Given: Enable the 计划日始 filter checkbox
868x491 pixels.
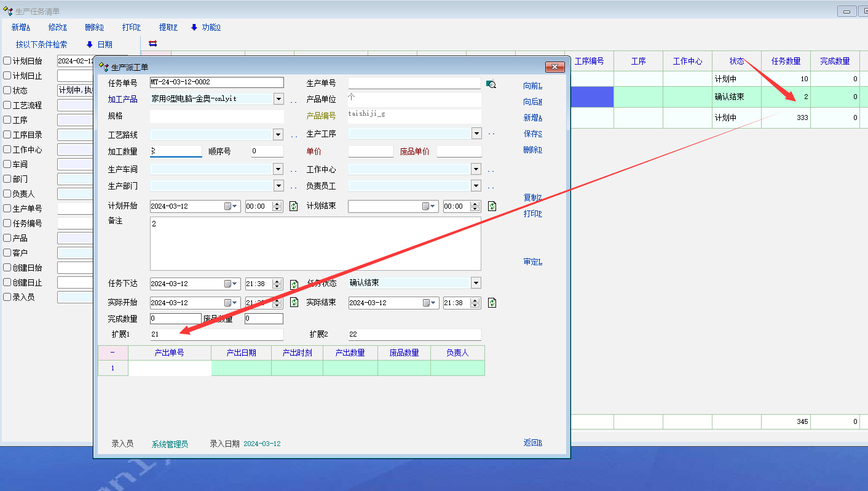Looking at the screenshot, I should click(x=7, y=61).
